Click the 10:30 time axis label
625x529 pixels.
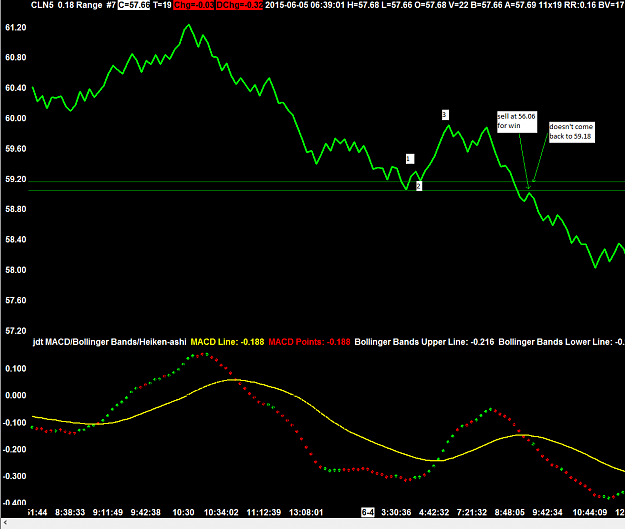pos(183,513)
